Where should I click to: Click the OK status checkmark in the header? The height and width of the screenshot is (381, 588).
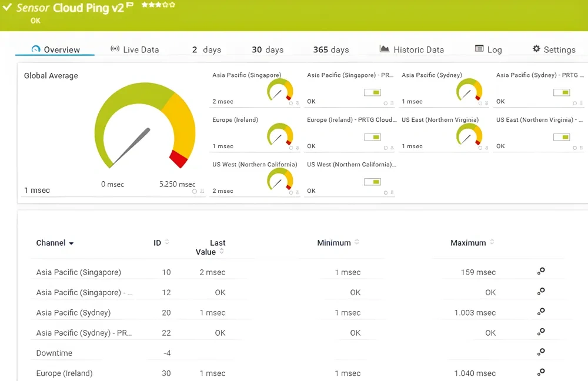pos(7,6)
